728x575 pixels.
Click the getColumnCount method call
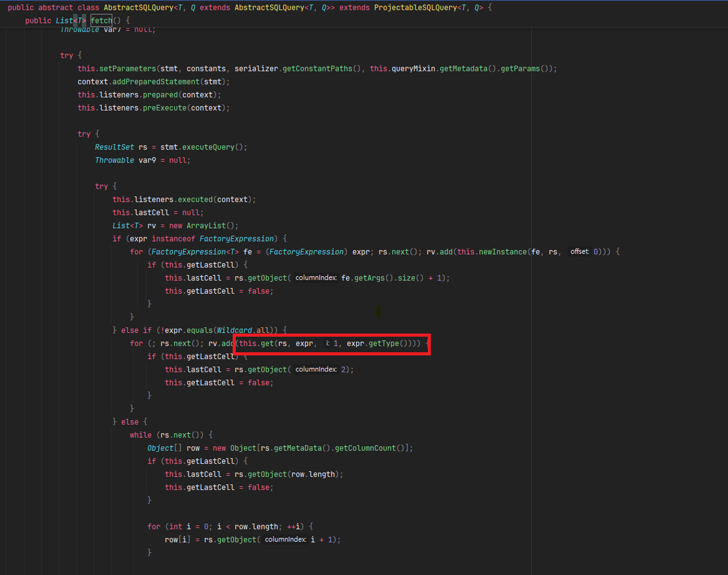pyautogui.click(x=365, y=448)
